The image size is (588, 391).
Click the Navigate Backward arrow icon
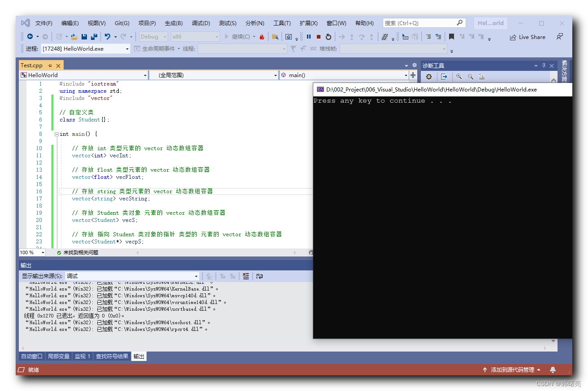click(x=30, y=37)
